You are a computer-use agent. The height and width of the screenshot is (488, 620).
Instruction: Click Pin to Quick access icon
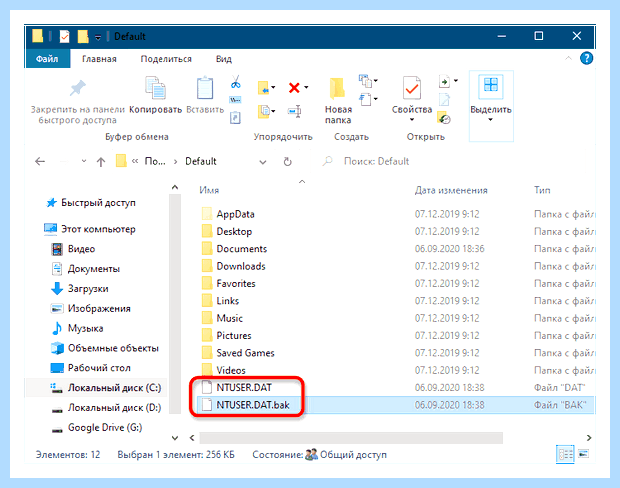pos(78,88)
